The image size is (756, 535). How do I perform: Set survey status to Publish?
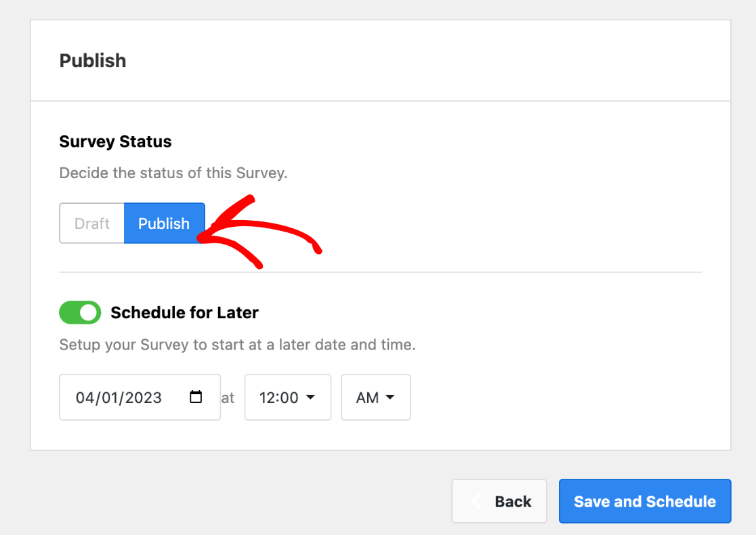coord(164,223)
